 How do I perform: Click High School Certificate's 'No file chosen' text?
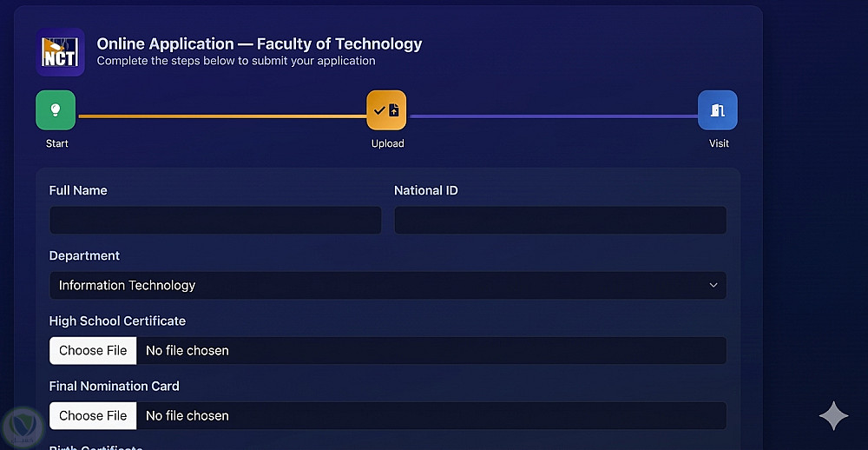[x=187, y=351]
